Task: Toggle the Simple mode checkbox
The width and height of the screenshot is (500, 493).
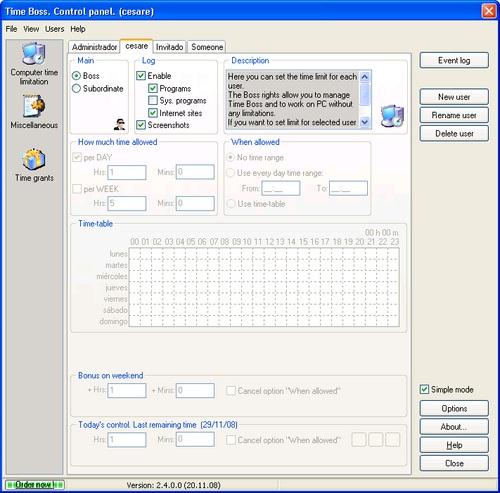Action: (424, 389)
